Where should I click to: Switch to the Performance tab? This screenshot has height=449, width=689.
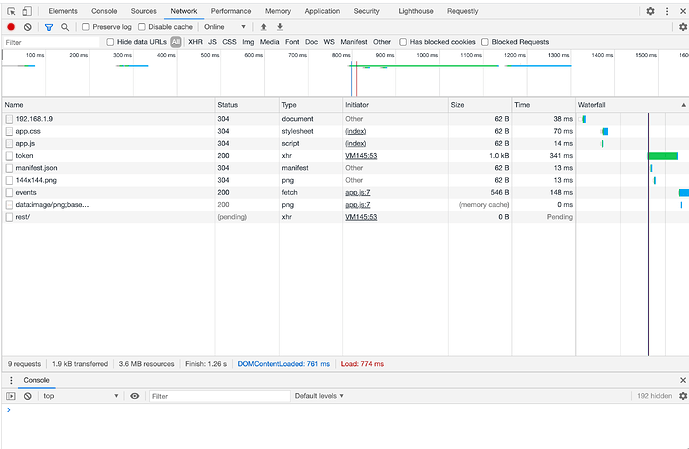pyautogui.click(x=231, y=11)
